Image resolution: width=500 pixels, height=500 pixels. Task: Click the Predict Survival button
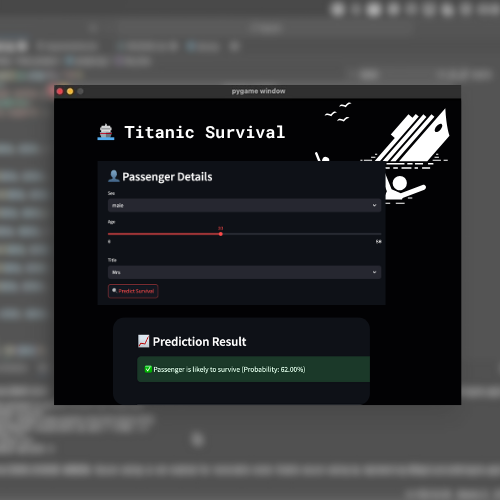pos(133,291)
